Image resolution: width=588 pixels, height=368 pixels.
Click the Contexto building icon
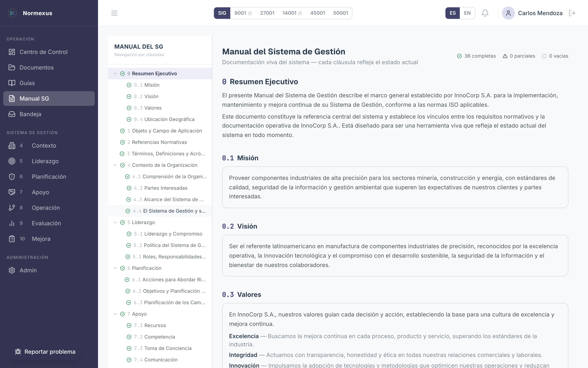click(12, 146)
